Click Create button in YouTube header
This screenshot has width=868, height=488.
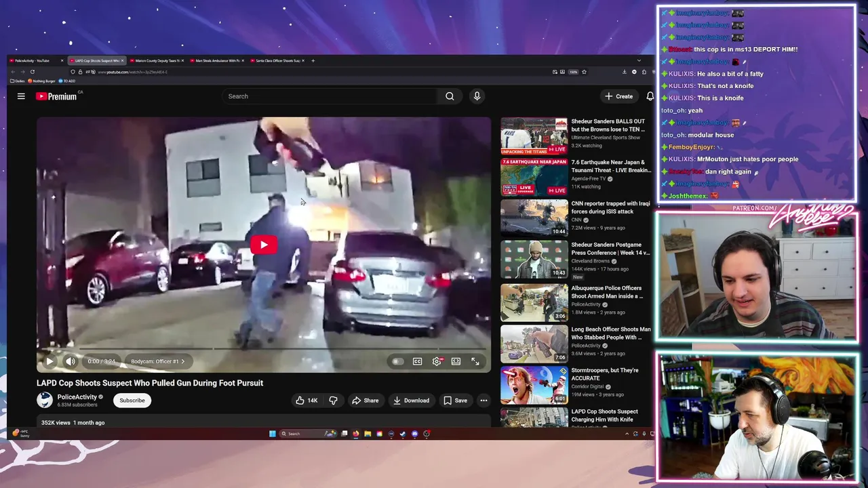619,96
